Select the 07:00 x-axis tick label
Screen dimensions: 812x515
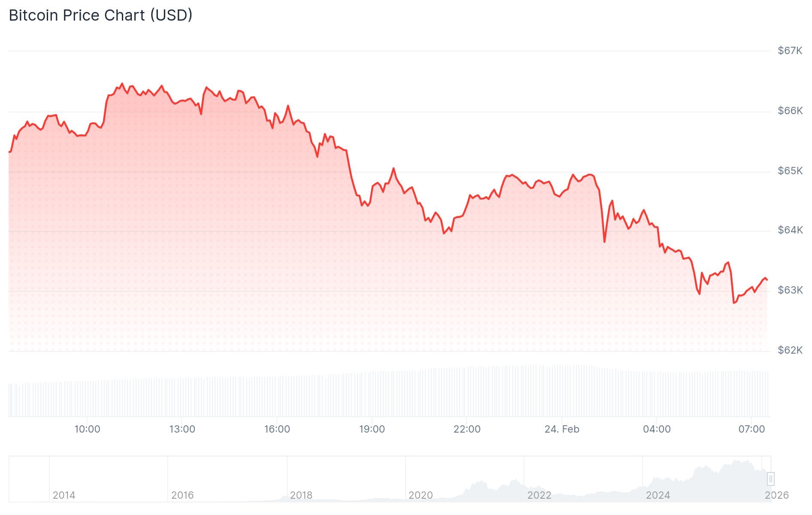pyautogui.click(x=751, y=429)
